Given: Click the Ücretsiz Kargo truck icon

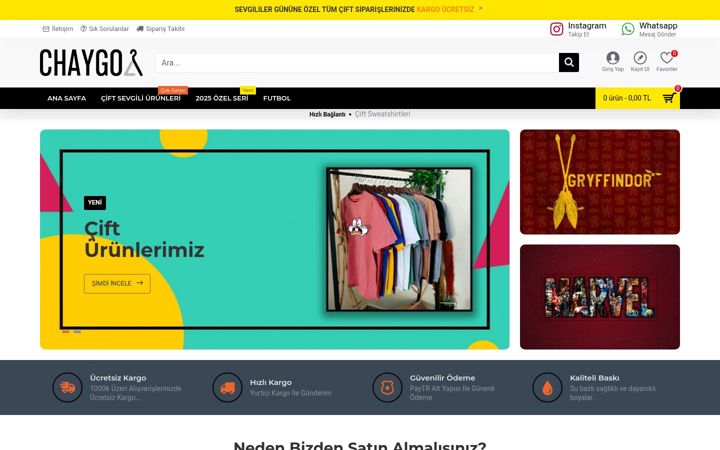Looking at the screenshot, I should (67, 388).
